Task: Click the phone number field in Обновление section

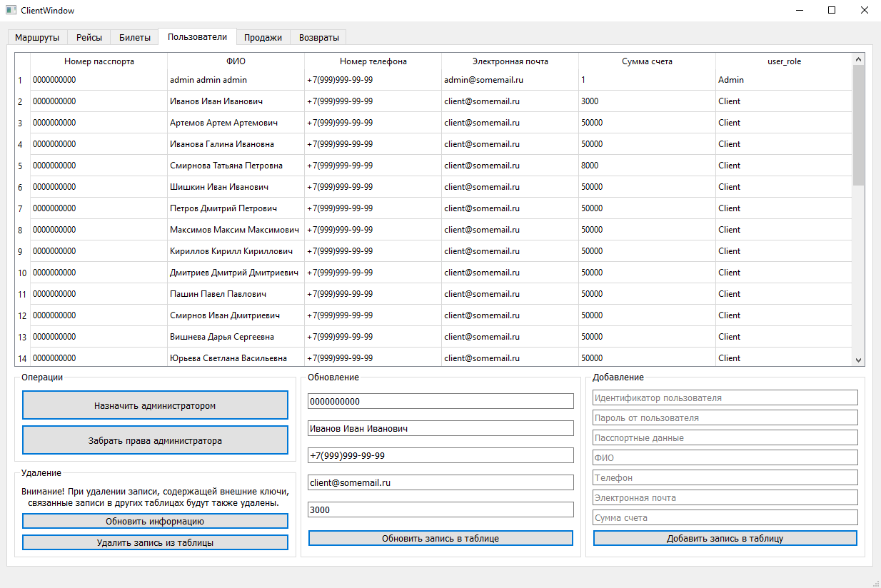Action: (440, 455)
